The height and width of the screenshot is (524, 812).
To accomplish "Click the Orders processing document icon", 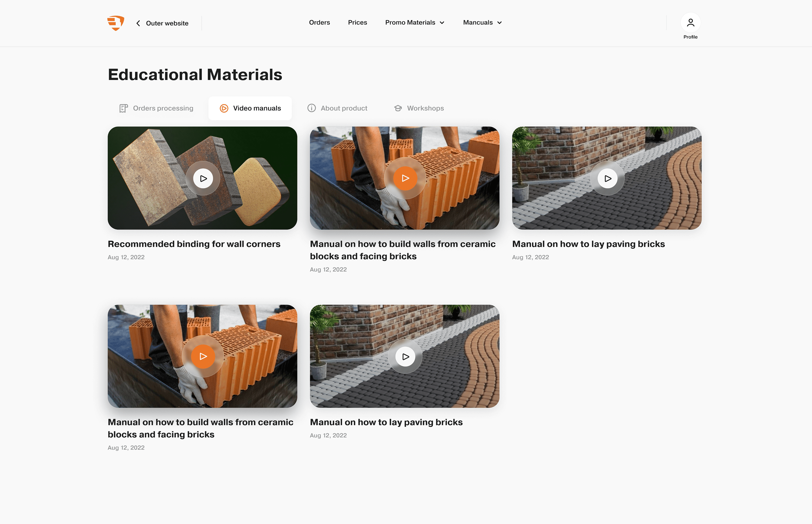I will click(123, 108).
